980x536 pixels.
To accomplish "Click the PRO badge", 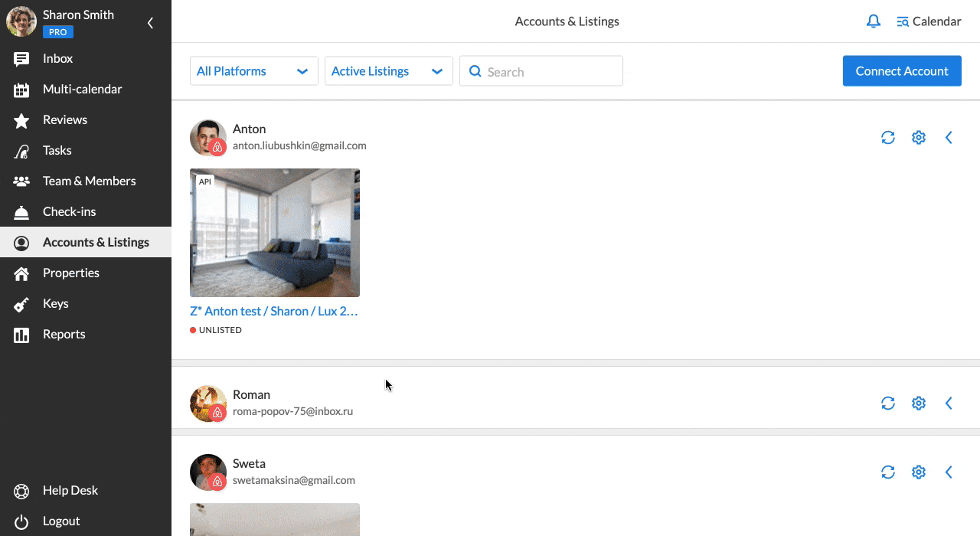I will coord(58,32).
